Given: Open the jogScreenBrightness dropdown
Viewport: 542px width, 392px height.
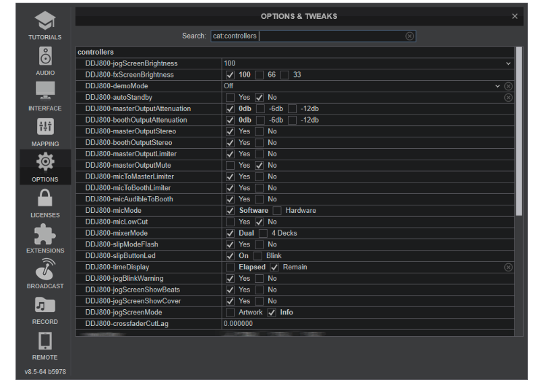Looking at the screenshot, I should pos(508,63).
